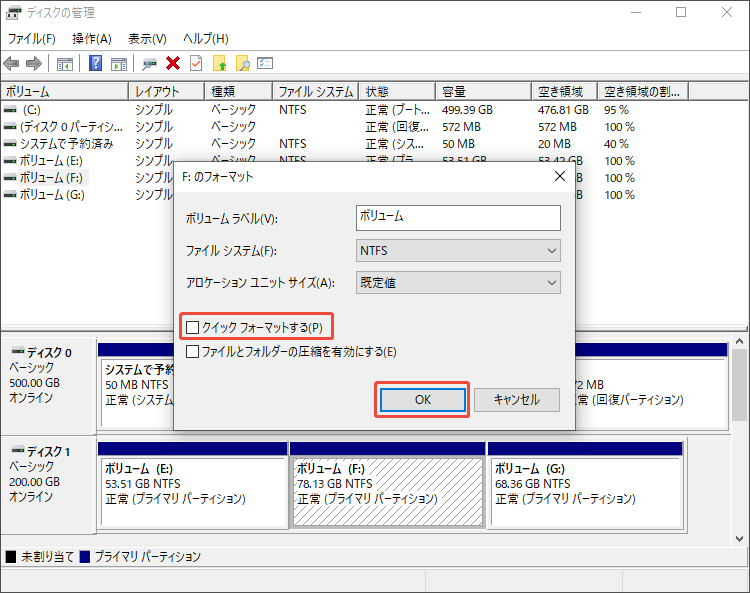Click the drive icon of the (C:) row
750x593 pixels.
point(10,110)
